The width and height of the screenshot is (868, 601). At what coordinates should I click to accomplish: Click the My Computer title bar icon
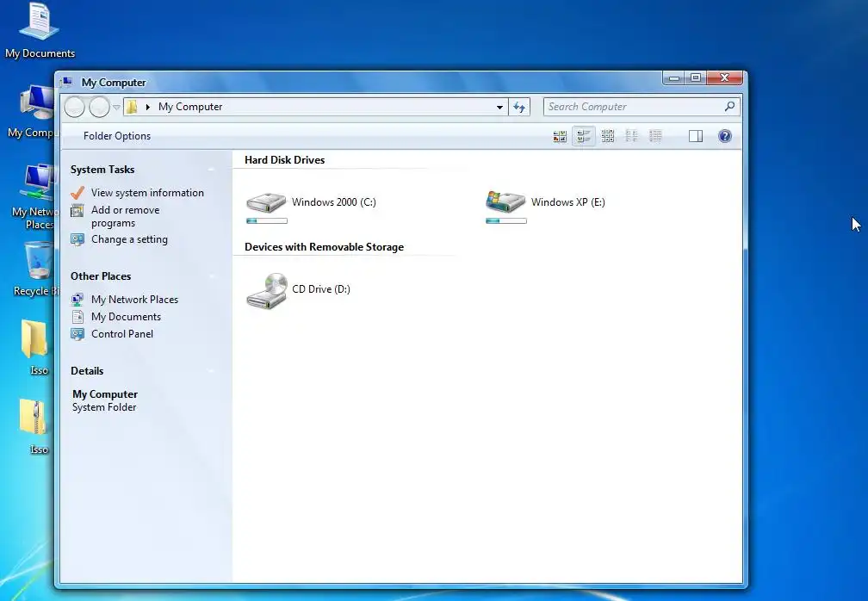click(x=66, y=82)
